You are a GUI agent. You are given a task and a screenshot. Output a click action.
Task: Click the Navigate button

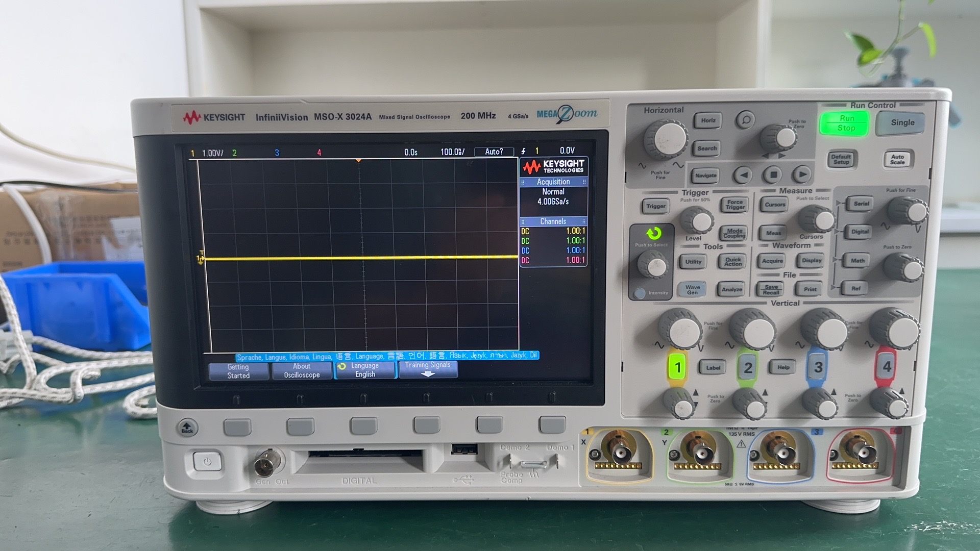click(706, 176)
